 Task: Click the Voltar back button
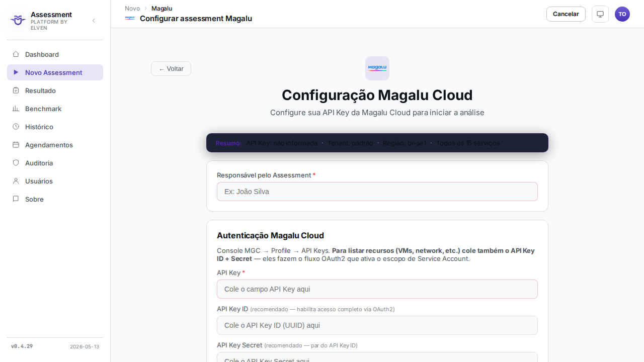point(171,69)
